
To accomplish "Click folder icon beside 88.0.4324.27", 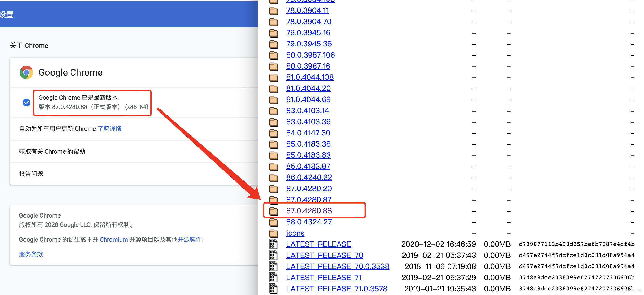I will click(x=274, y=222).
